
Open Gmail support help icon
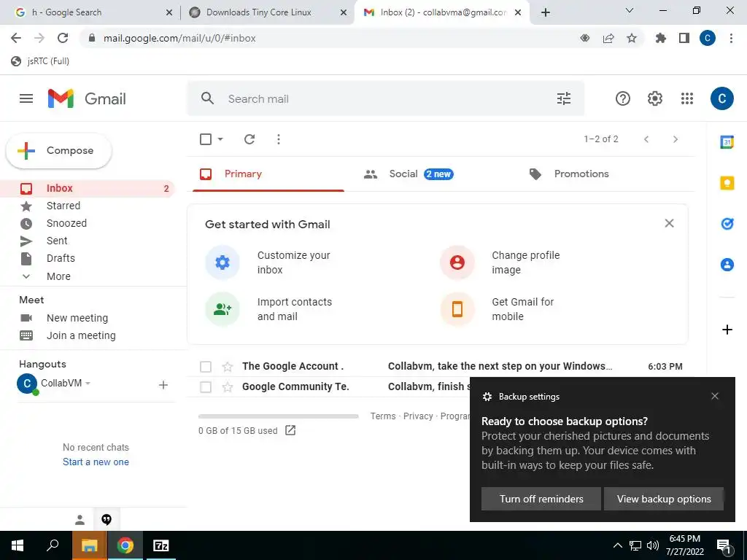point(623,98)
